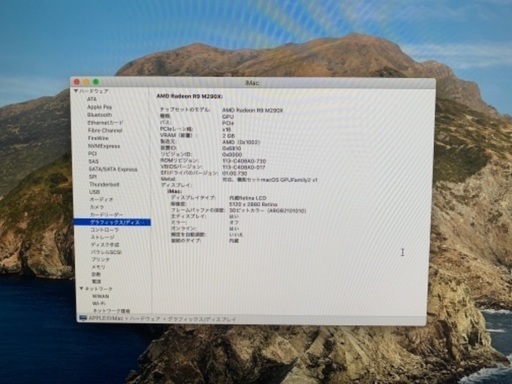Click the yellow minimize window button
The image size is (512, 384).
[86, 82]
